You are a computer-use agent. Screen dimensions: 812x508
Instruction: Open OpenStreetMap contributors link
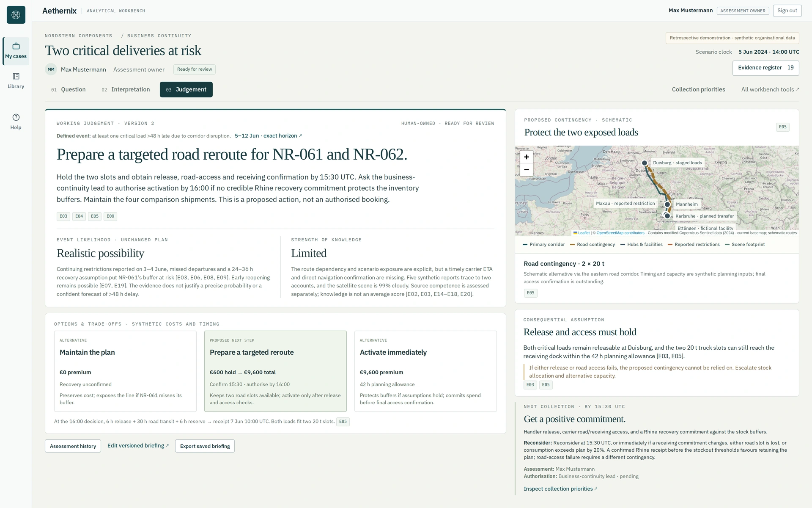coord(620,233)
